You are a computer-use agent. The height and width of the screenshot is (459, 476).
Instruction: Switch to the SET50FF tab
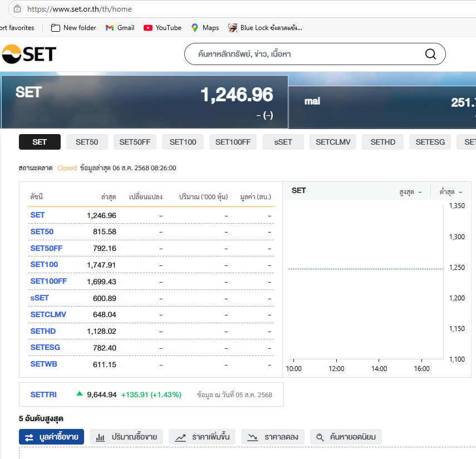[x=135, y=142]
